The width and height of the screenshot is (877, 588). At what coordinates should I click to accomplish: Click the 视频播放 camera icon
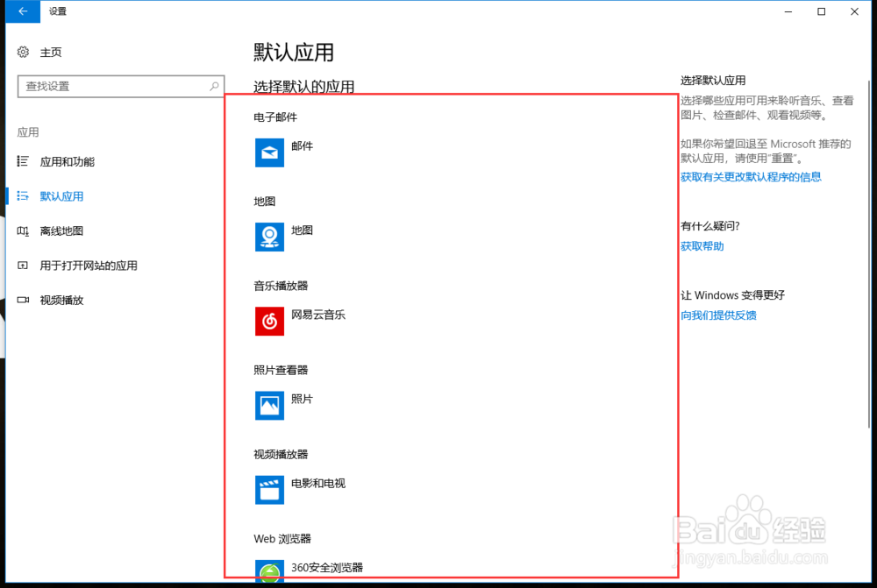tap(23, 301)
